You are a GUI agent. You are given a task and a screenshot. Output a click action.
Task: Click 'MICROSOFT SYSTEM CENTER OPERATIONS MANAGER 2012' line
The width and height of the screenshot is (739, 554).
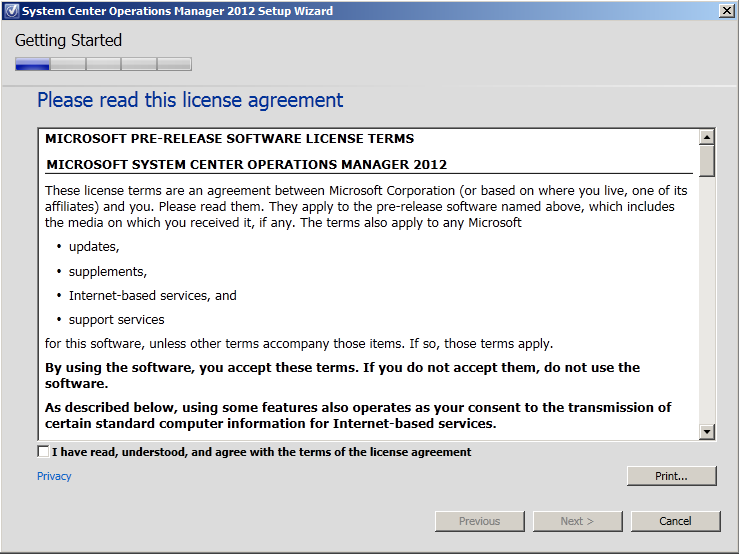[246, 165]
